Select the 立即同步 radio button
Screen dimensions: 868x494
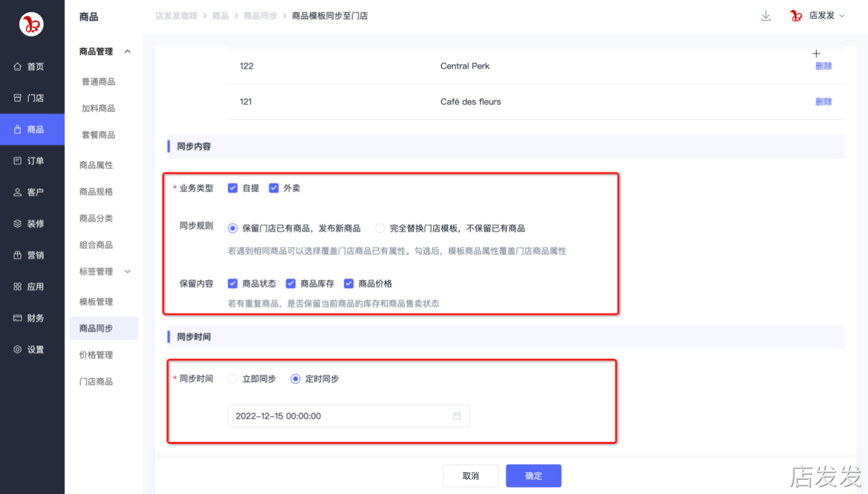point(233,379)
